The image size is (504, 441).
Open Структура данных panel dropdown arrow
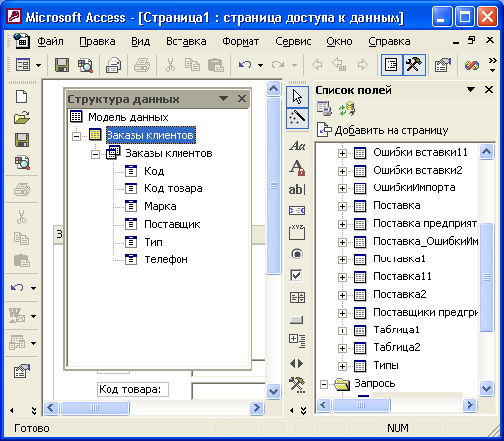coord(223,98)
